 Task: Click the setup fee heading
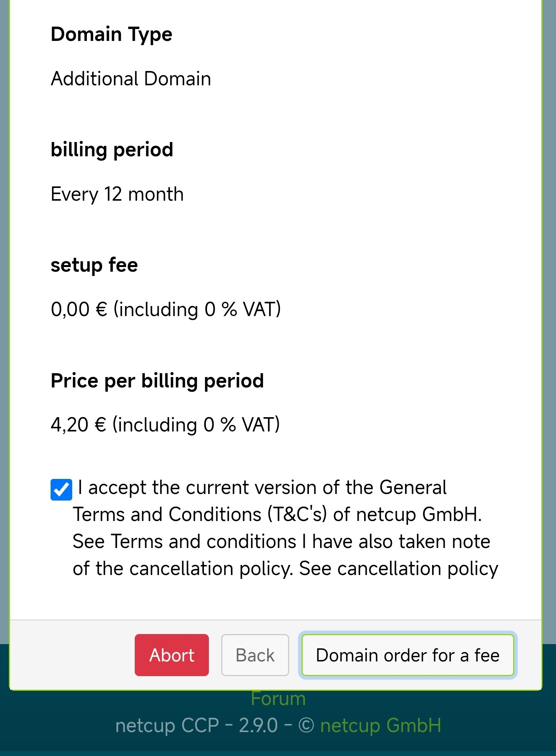[x=94, y=265]
